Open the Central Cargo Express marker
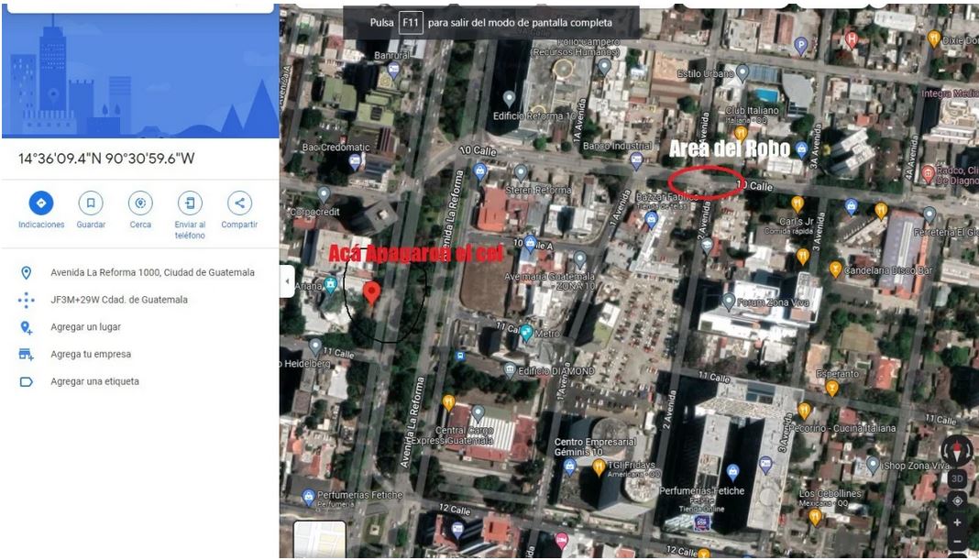This screenshot has height=560, width=979. coord(478,412)
